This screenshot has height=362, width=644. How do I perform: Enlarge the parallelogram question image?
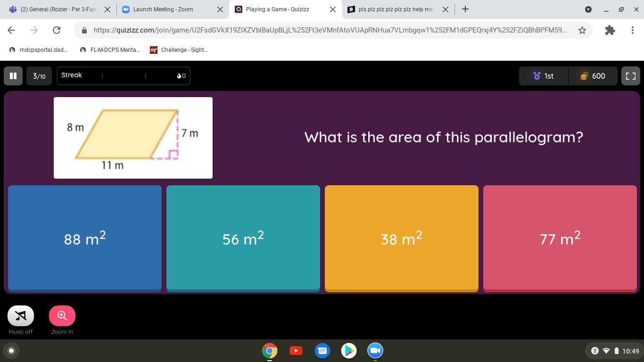[x=133, y=138]
